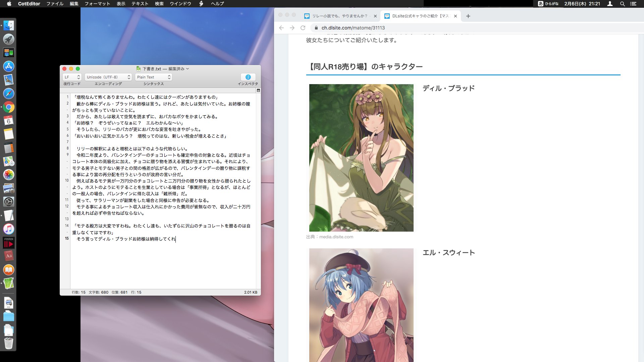Click the CotEditor split editor icon
The image size is (644, 362).
click(x=258, y=90)
